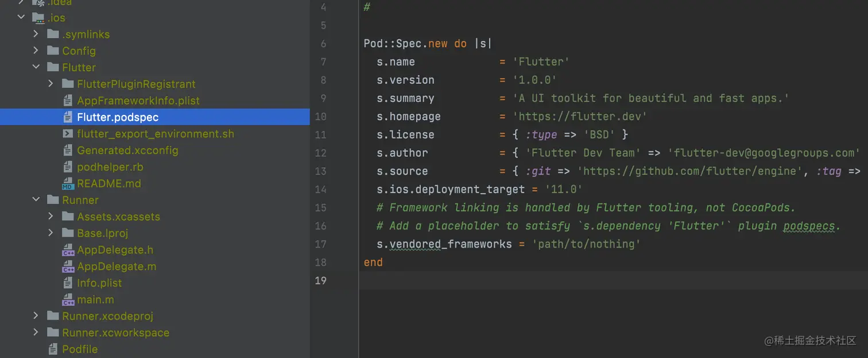Click the podhelper.rb file icon

click(x=68, y=167)
